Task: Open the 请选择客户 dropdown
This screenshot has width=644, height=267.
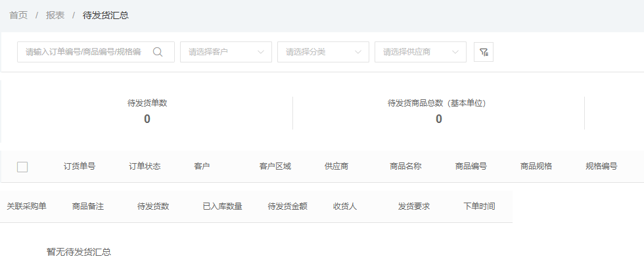Action: coord(226,52)
